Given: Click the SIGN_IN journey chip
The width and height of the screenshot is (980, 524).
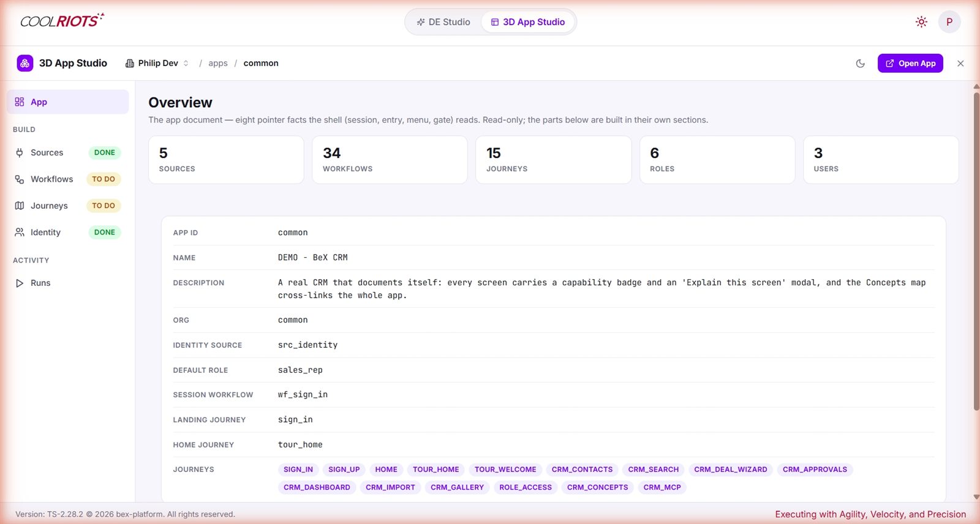Looking at the screenshot, I should click(x=298, y=470).
